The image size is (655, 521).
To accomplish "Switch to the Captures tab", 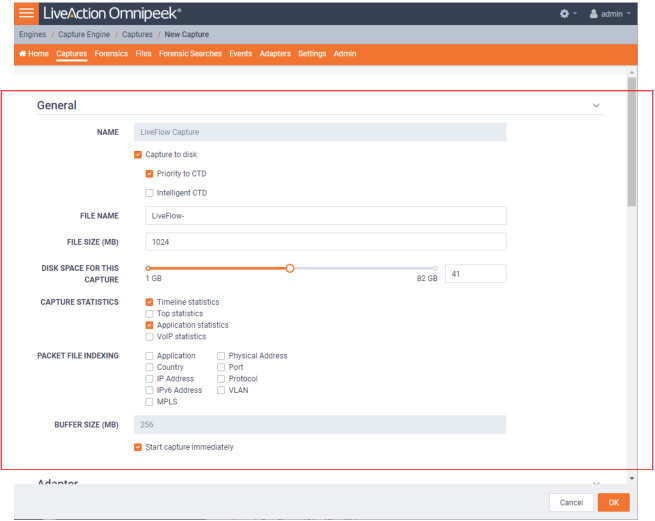I will point(71,53).
